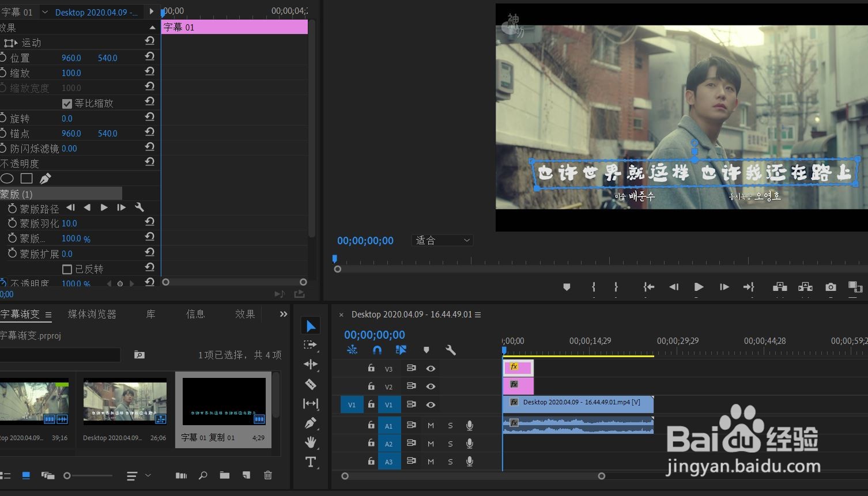Select 字幕 01 复制 01 thumbnail
Viewport: 868px width, 496px height.
coord(224,402)
